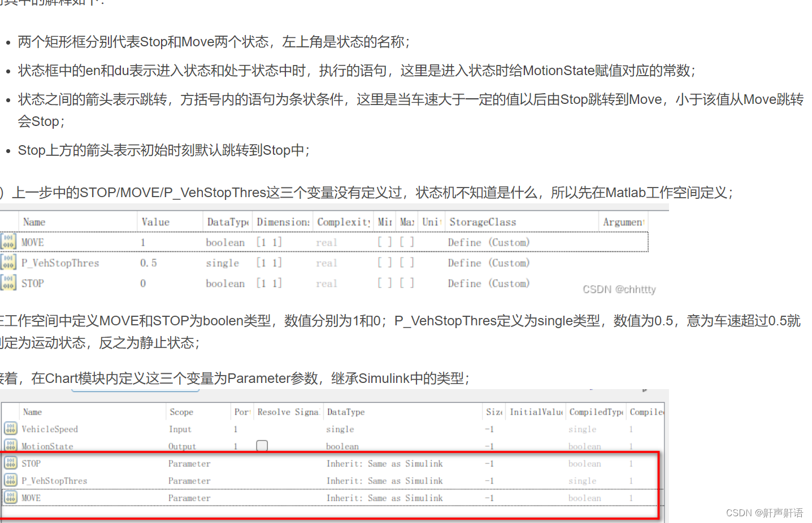Screen dimensions: 812x523
Task: Click the MOVE variable icon in workspace table
Action: (8, 242)
